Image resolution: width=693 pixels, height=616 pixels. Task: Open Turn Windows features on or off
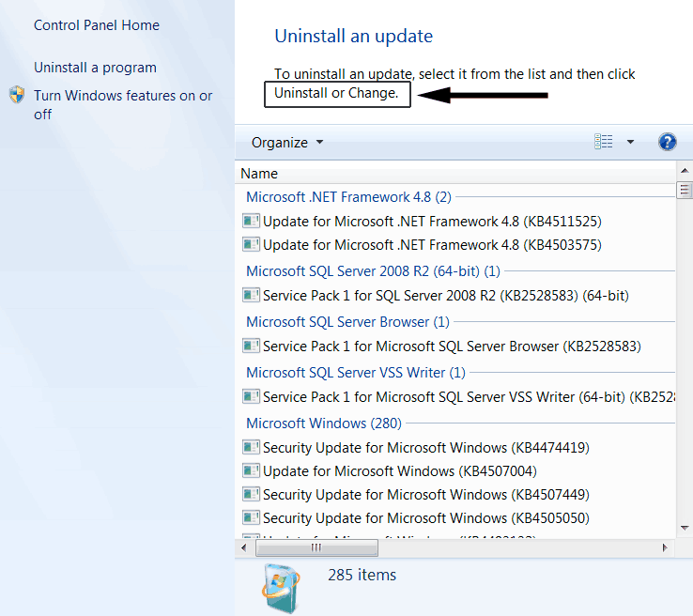pyautogui.click(x=123, y=105)
